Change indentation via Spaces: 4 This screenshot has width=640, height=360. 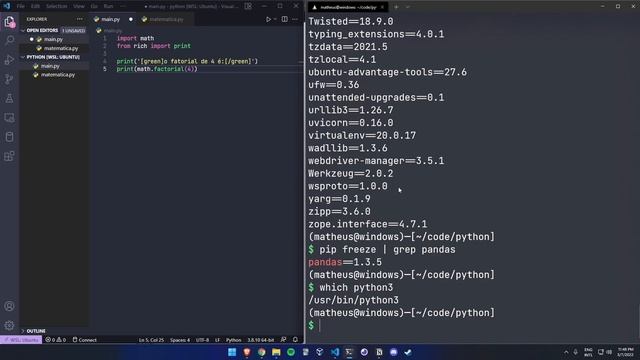180,340
